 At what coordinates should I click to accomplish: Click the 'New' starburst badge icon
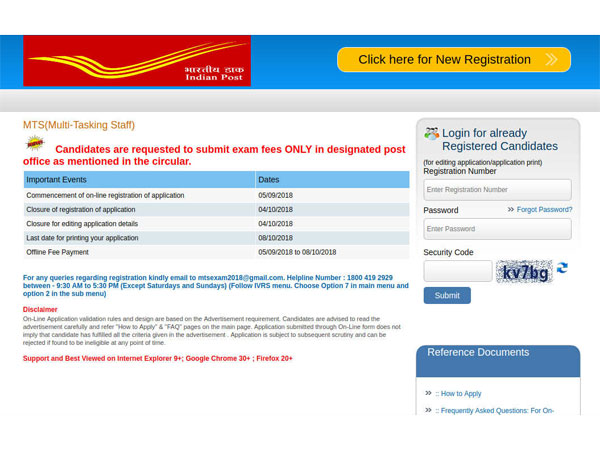point(35,144)
